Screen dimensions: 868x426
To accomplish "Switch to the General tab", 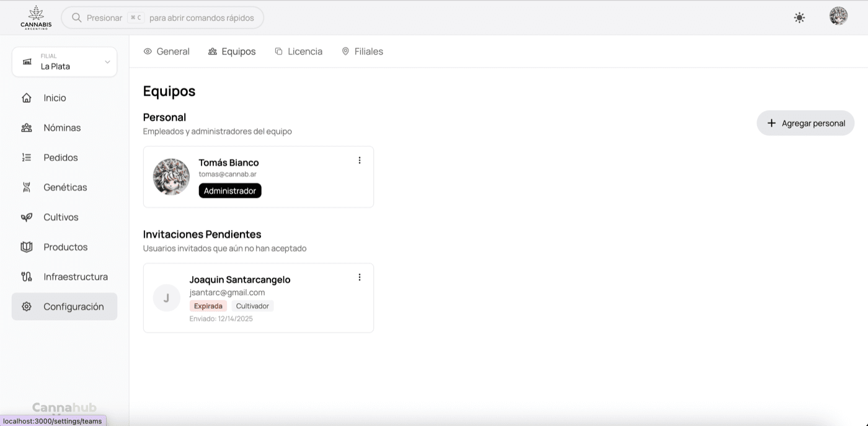I will tap(166, 51).
